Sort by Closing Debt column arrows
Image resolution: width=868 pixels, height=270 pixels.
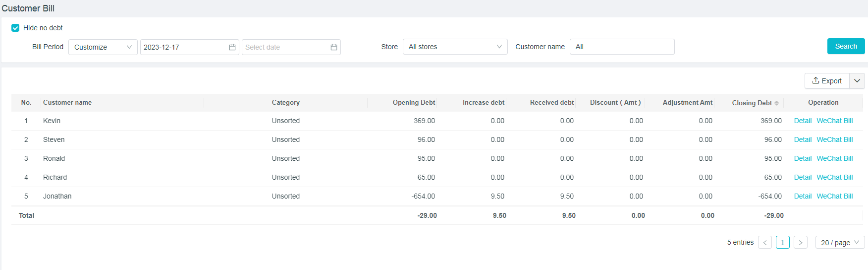776,103
